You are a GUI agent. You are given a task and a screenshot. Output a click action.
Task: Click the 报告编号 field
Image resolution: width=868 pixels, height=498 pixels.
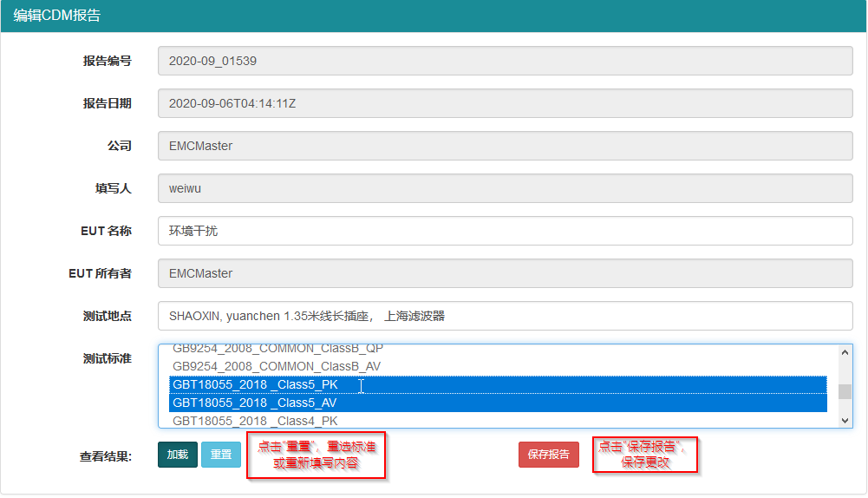coord(505,62)
